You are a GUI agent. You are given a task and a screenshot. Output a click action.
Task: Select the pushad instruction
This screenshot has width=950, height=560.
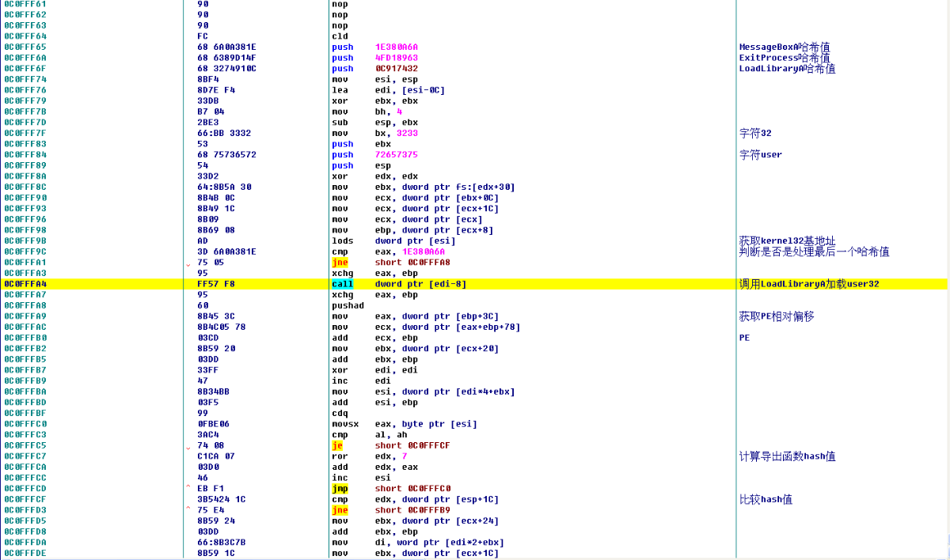(348, 305)
